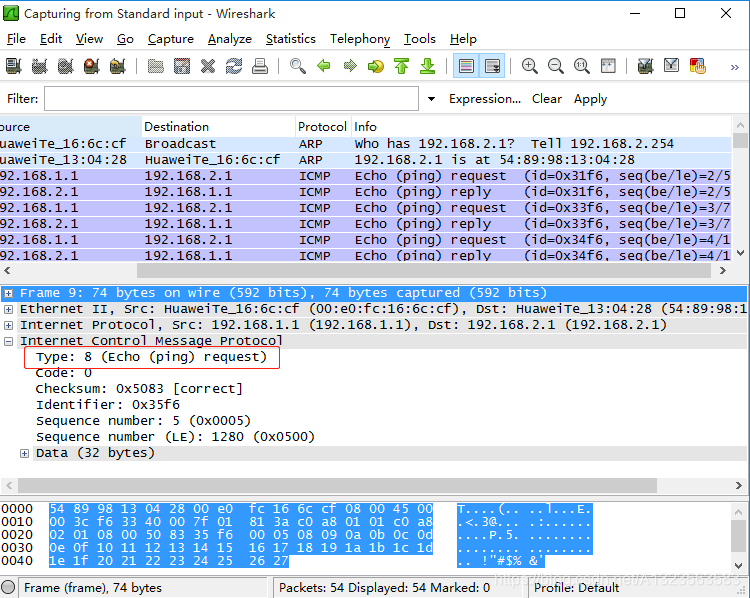This screenshot has width=750, height=598.
Task: Expand the Internet Protocol Src node
Action: [x=9, y=325]
